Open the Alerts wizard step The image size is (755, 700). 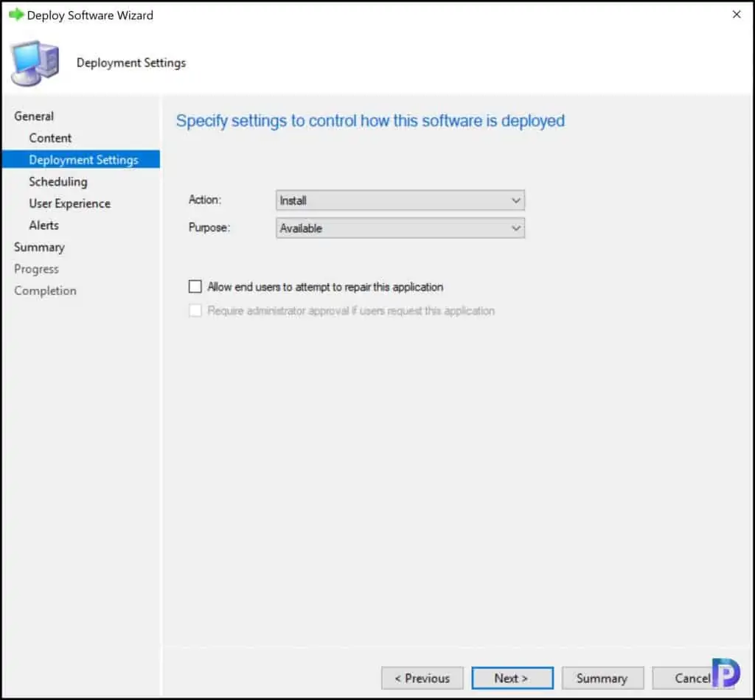(x=44, y=225)
